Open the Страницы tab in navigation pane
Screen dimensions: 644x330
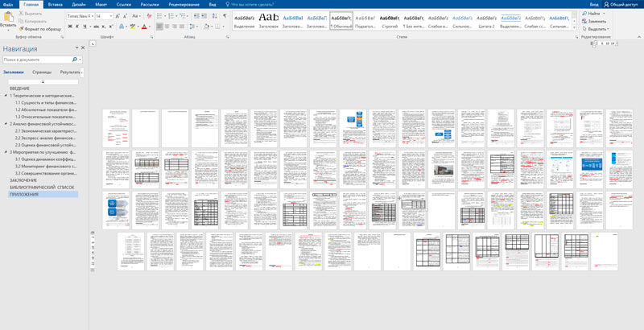42,72
